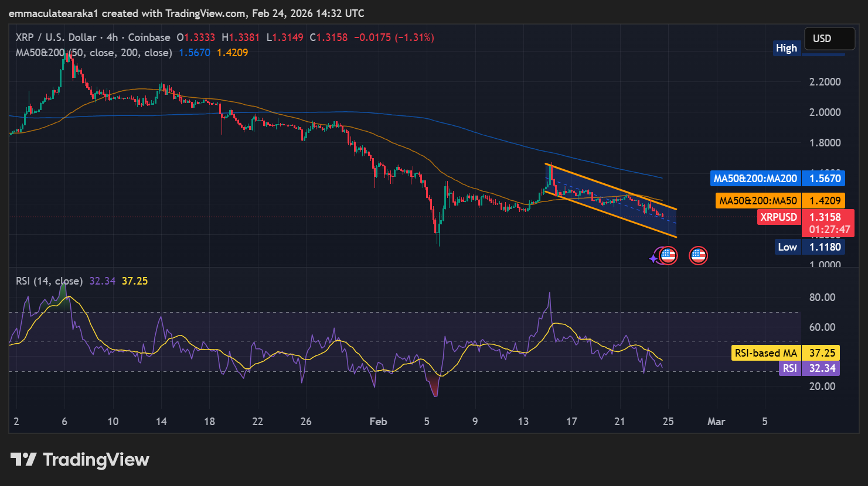Click the Coinbase exchange name in the legend
Screen dimensions: 868x486
(149, 37)
